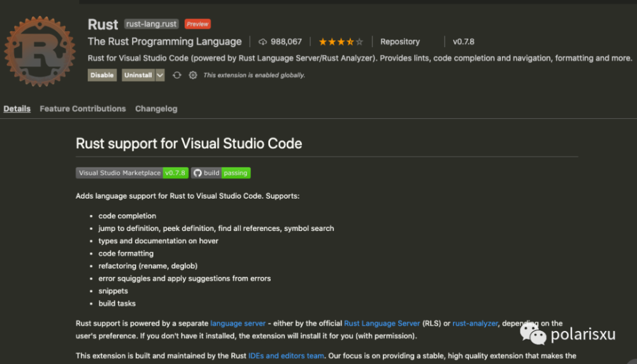The width and height of the screenshot is (637, 364).
Task: Open the Rust Language Server link
Action: point(382,323)
